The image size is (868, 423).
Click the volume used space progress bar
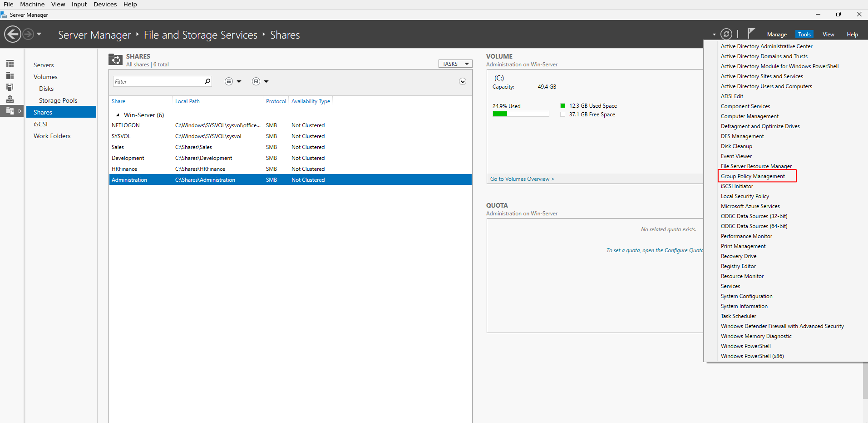(521, 114)
